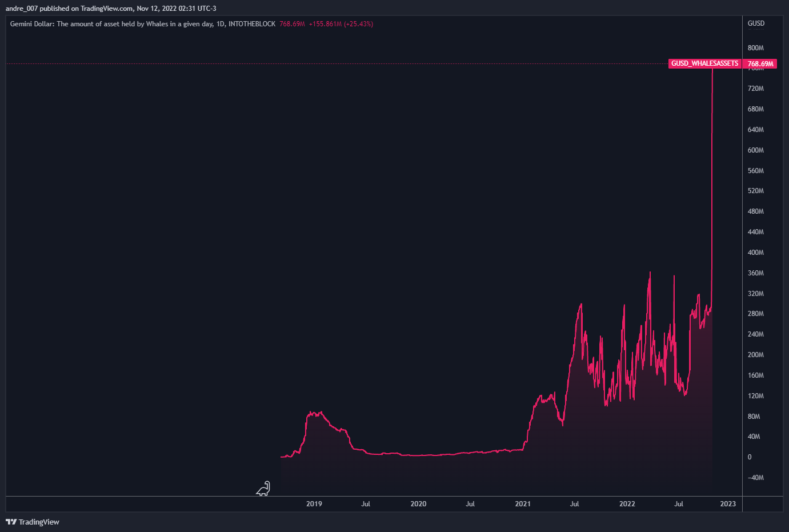Viewport: 789px width, 532px height.
Task: Click the Jul label after 2022
Action: tap(679, 504)
